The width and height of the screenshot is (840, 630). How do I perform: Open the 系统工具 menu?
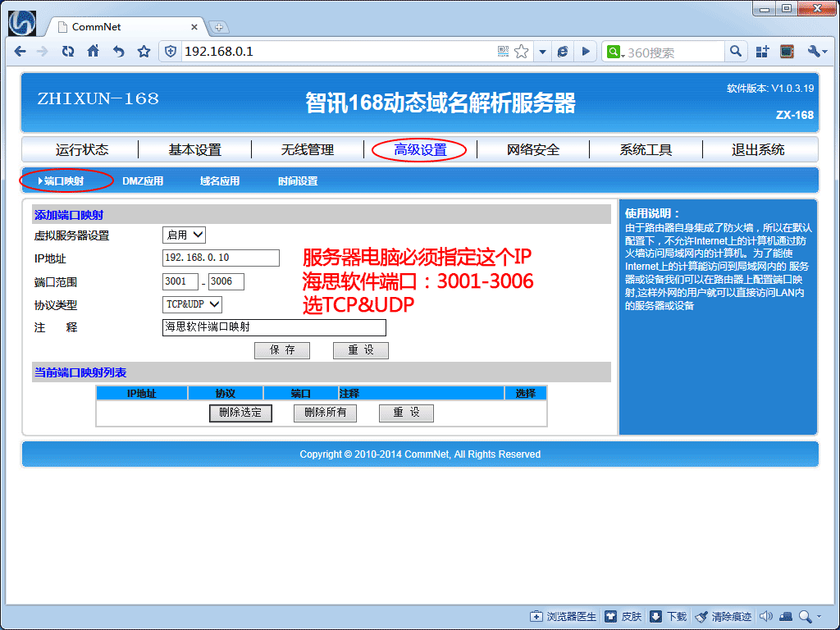tap(646, 149)
